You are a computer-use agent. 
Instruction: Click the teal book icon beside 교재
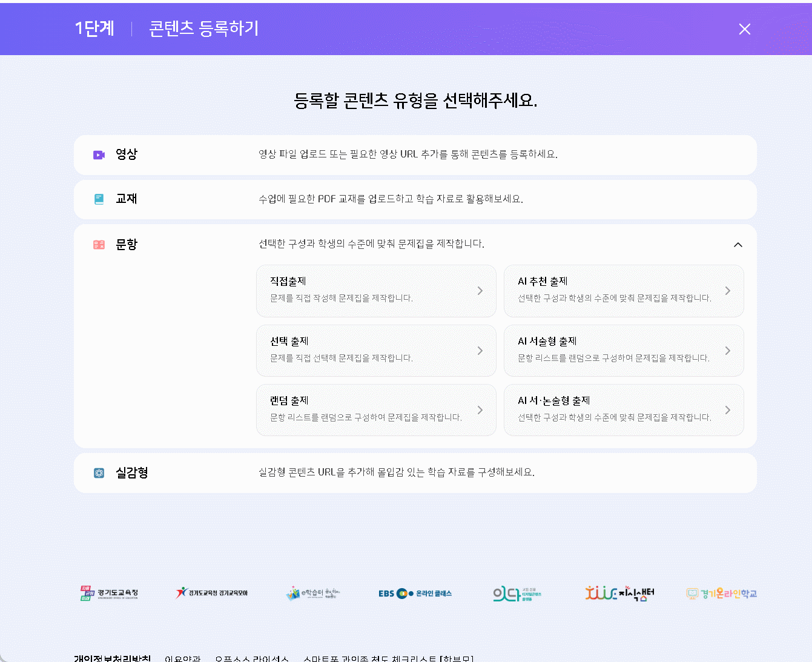[x=99, y=199]
